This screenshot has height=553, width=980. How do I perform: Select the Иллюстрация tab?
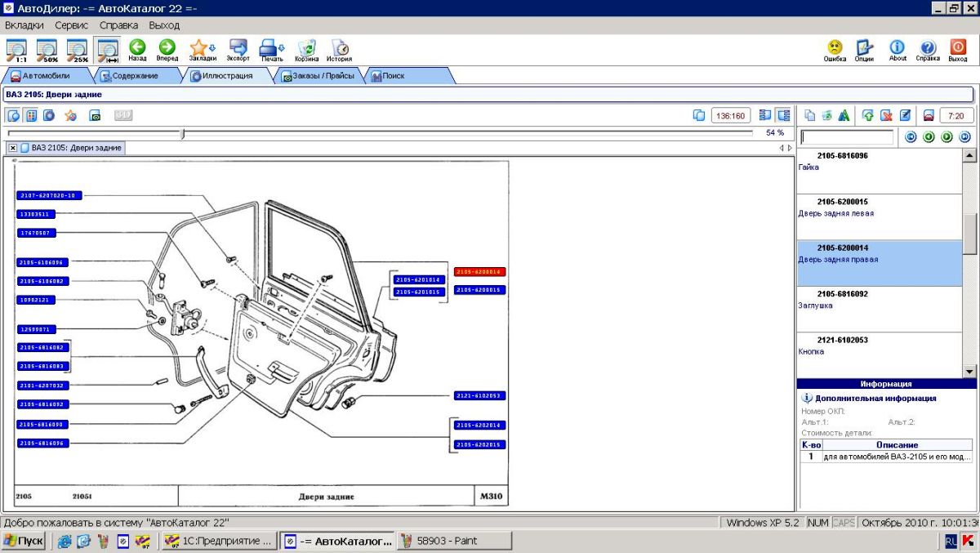coord(226,75)
